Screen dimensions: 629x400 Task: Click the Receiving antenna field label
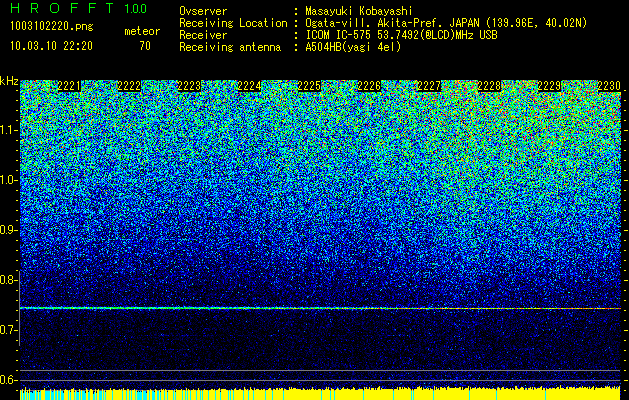tap(230, 47)
